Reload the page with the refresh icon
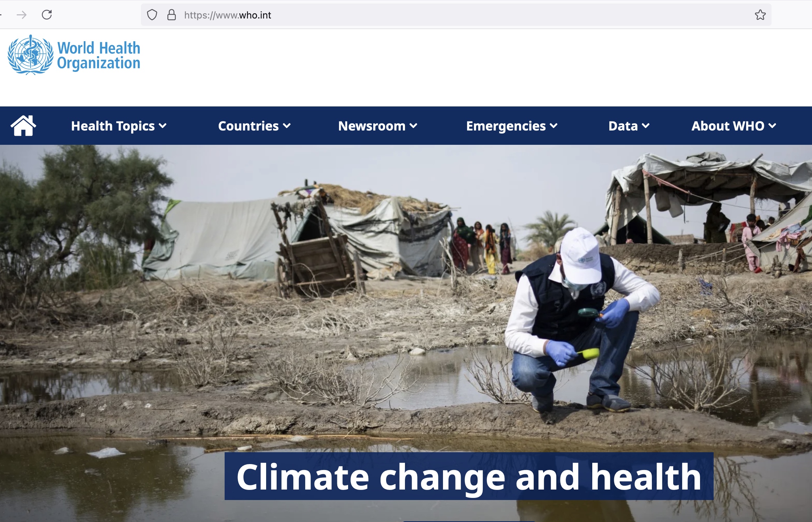The height and width of the screenshot is (522, 812). 47,15
